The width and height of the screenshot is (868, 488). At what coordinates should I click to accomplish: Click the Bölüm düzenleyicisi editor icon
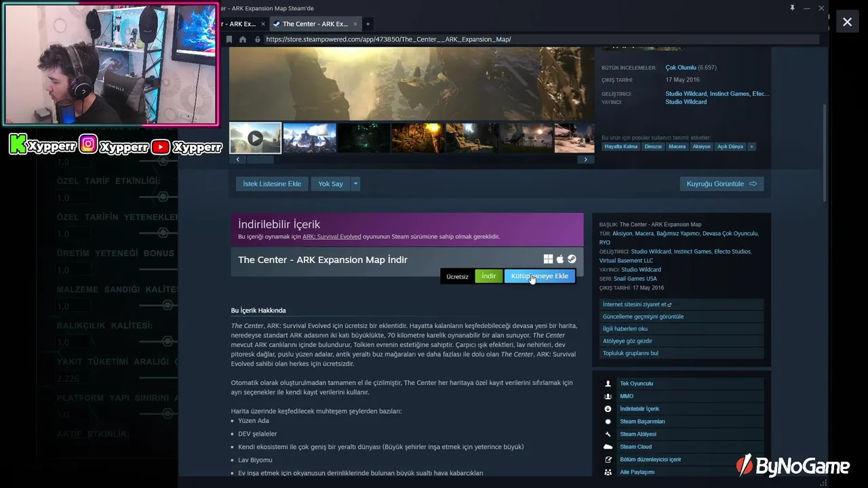(x=608, y=460)
